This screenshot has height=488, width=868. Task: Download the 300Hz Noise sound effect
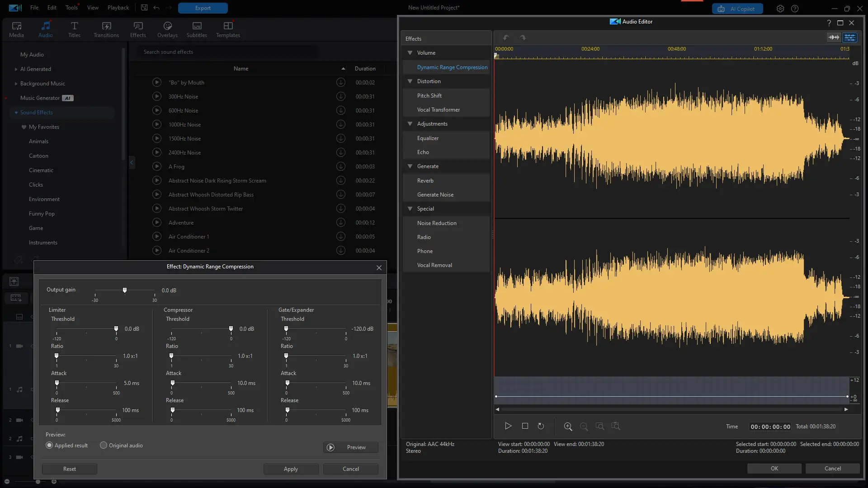[x=341, y=96]
